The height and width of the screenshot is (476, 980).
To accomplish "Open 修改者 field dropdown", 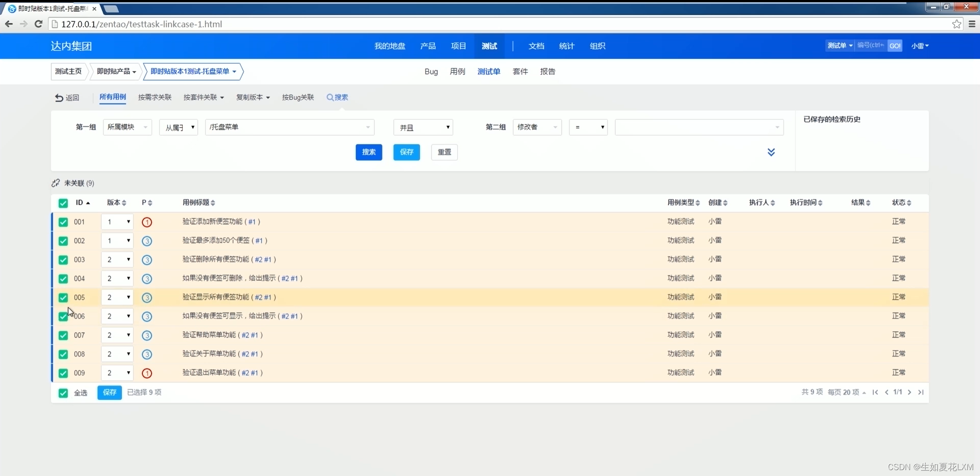I will point(537,127).
